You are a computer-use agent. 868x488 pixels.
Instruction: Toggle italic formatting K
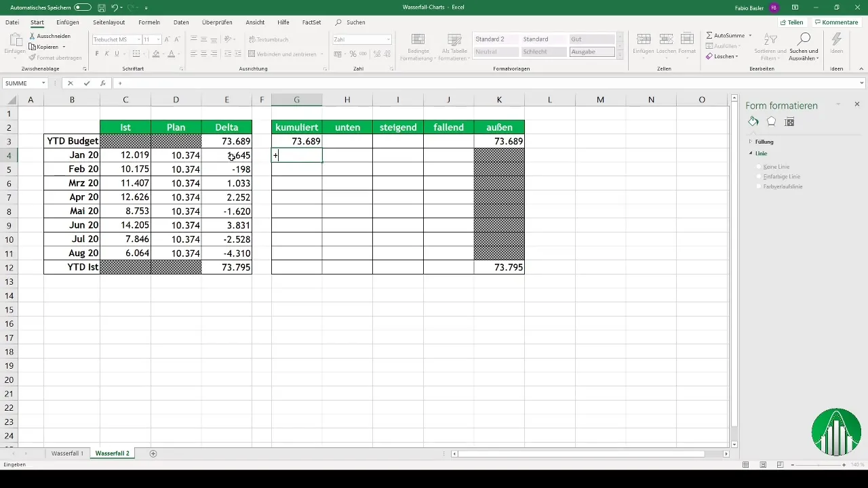point(107,54)
